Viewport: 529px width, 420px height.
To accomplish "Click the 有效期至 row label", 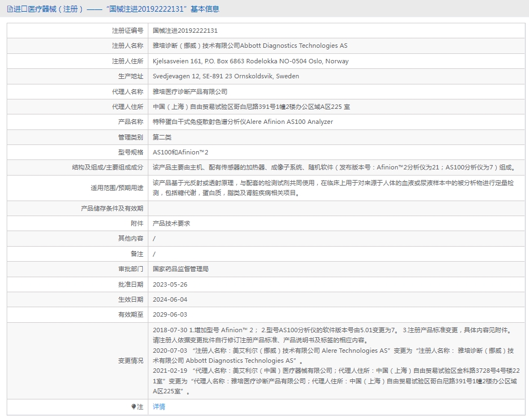I will pos(131,315).
